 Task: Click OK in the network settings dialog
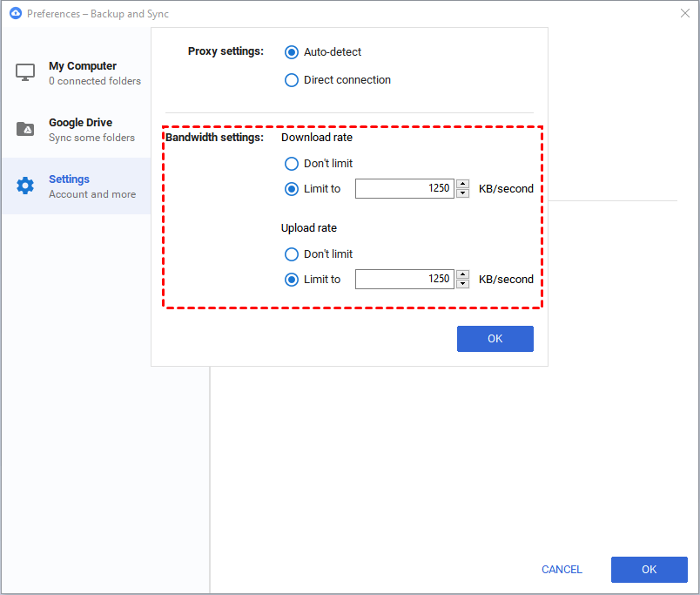tap(495, 339)
